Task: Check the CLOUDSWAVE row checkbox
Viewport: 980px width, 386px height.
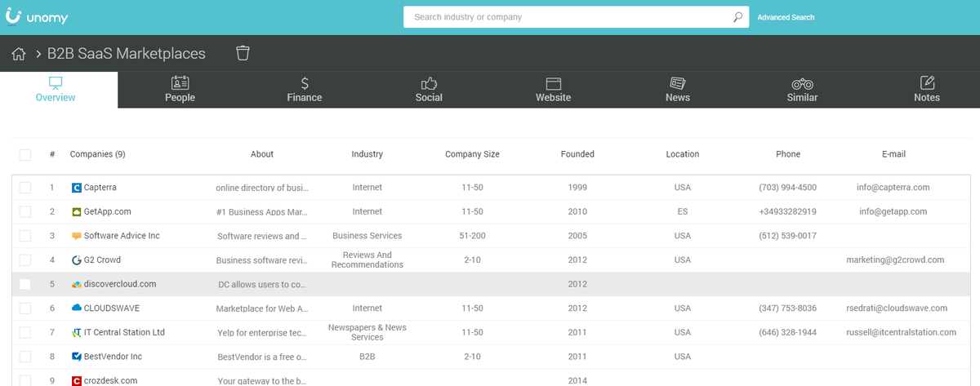Action: (x=25, y=308)
